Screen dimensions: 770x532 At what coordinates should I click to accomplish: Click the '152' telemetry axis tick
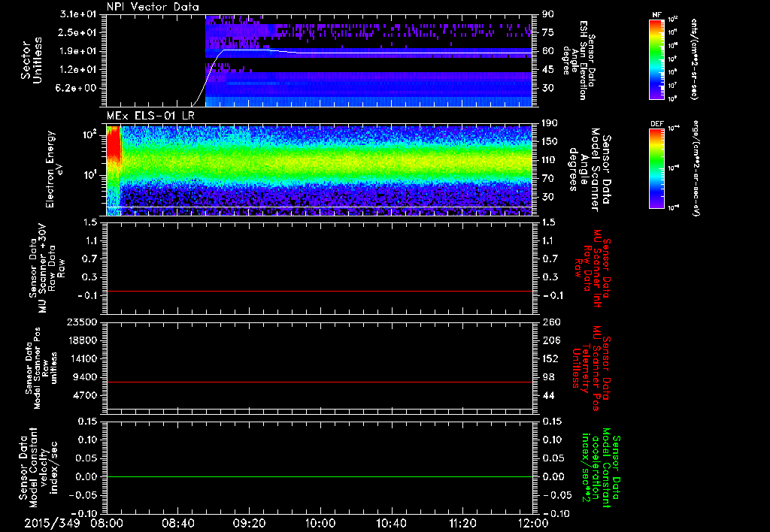tap(551, 358)
